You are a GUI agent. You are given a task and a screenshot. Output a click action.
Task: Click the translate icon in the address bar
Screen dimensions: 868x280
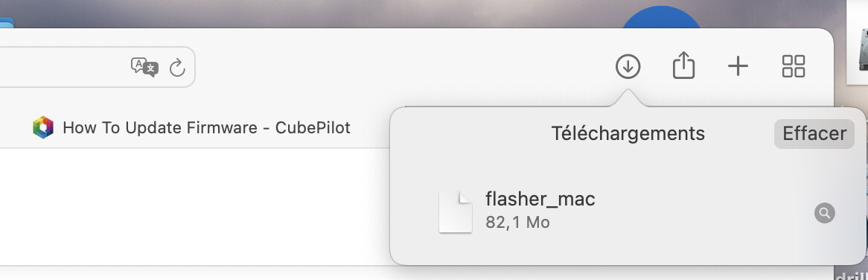pyautogui.click(x=144, y=67)
